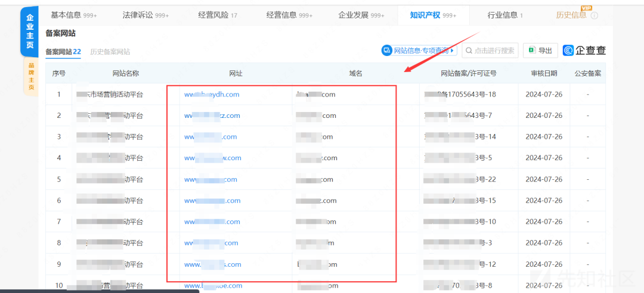The height and width of the screenshot is (293, 644).
Task: Open the website URL link in row 4
Action: click(213, 158)
